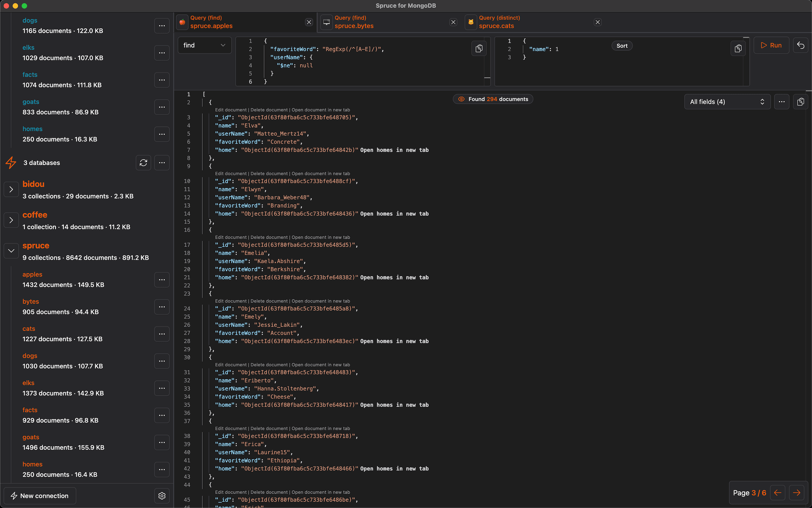The image size is (812, 508).
Task: Open options menu for homes collection with 16.4 KB
Action: pyautogui.click(x=162, y=469)
